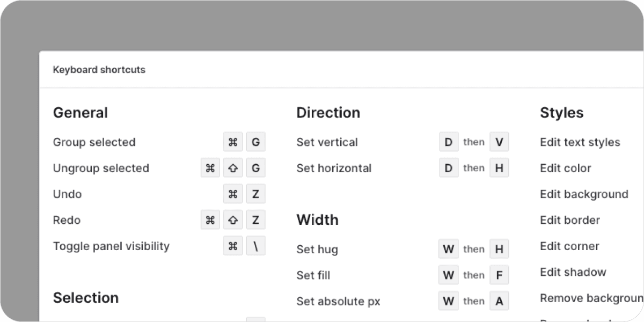This screenshot has width=644, height=322.
Task: Click the G key badge for Group selected
Action: click(255, 142)
